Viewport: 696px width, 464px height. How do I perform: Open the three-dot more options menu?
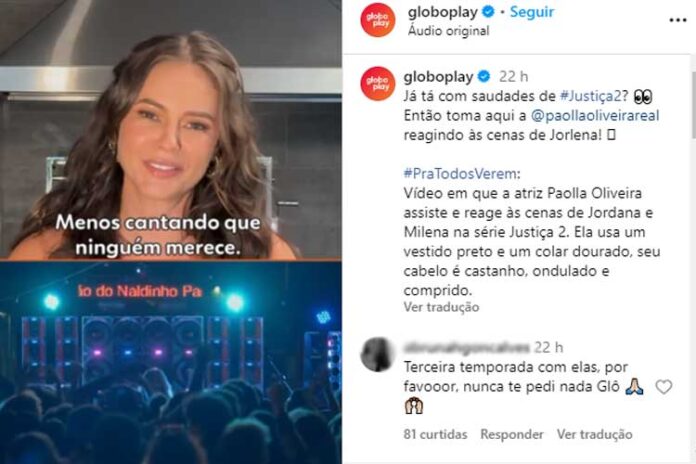(x=677, y=20)
